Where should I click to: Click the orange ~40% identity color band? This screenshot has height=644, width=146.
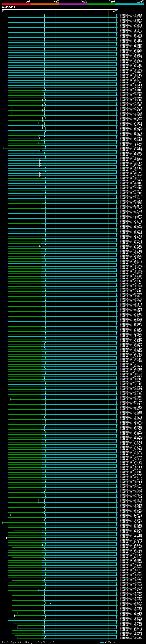(45, 4)
